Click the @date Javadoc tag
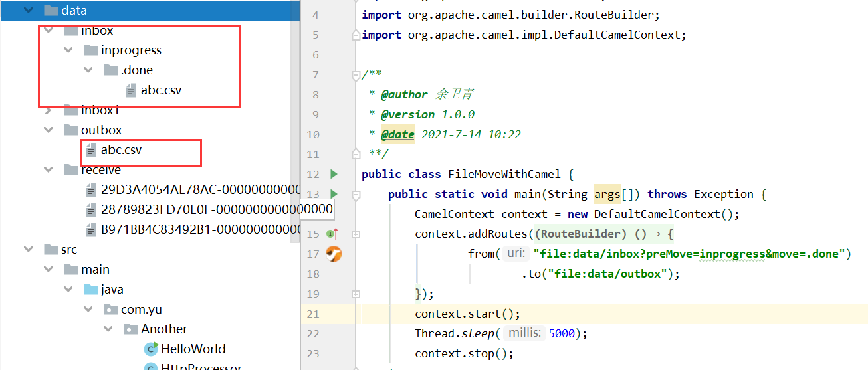The image size is (868, 370). (397, 134)
